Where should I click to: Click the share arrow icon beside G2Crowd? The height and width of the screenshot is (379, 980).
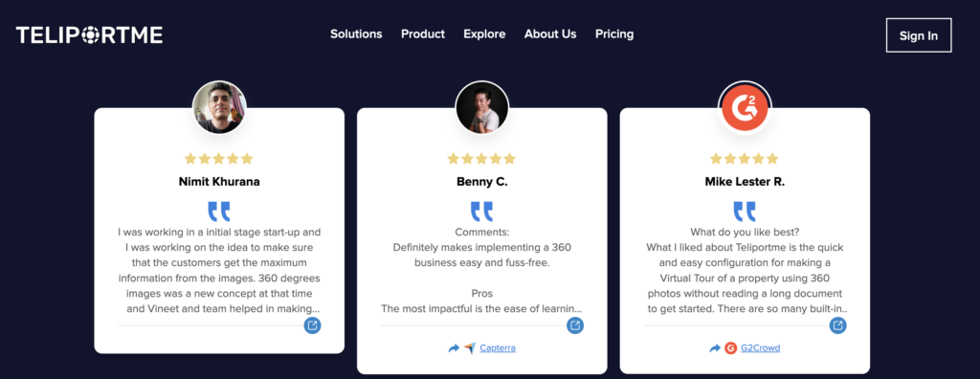point(715,348)
